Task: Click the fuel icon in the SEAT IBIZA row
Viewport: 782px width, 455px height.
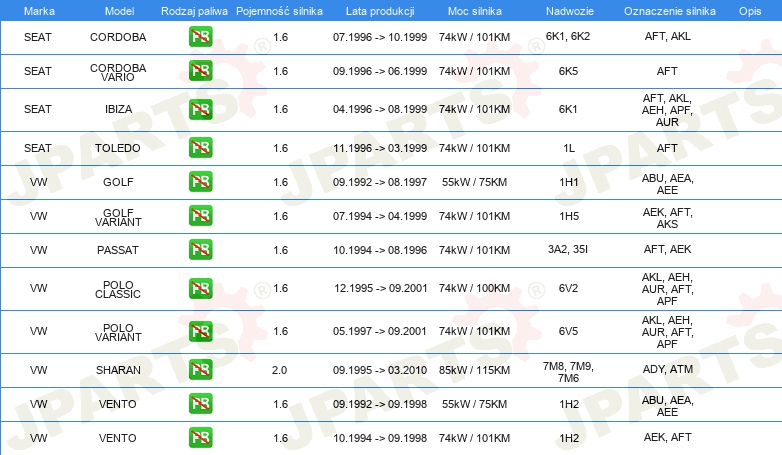Action: tap(200, 109)
